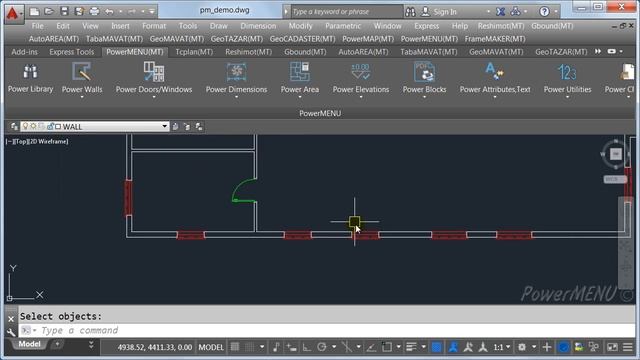
Task: Expand lineweight settings arrow
Action: pyautogui.click(x=423, y=347)
